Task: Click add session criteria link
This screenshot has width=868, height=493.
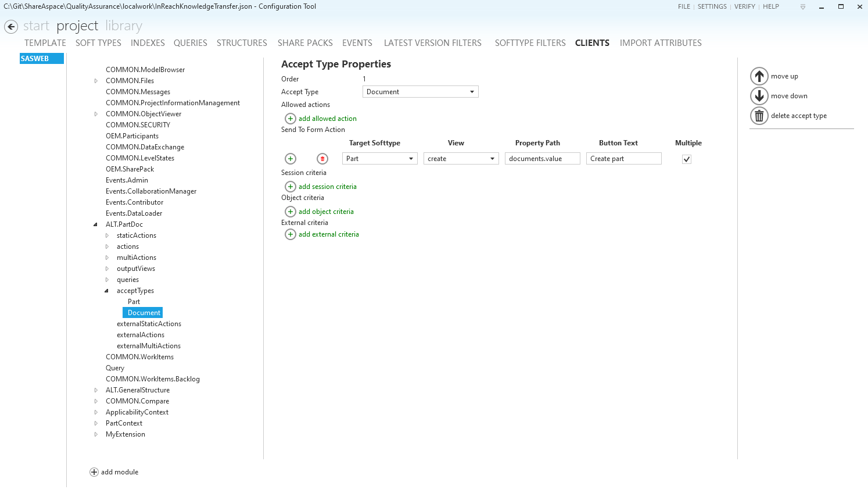Action: [x=327, y=187]
